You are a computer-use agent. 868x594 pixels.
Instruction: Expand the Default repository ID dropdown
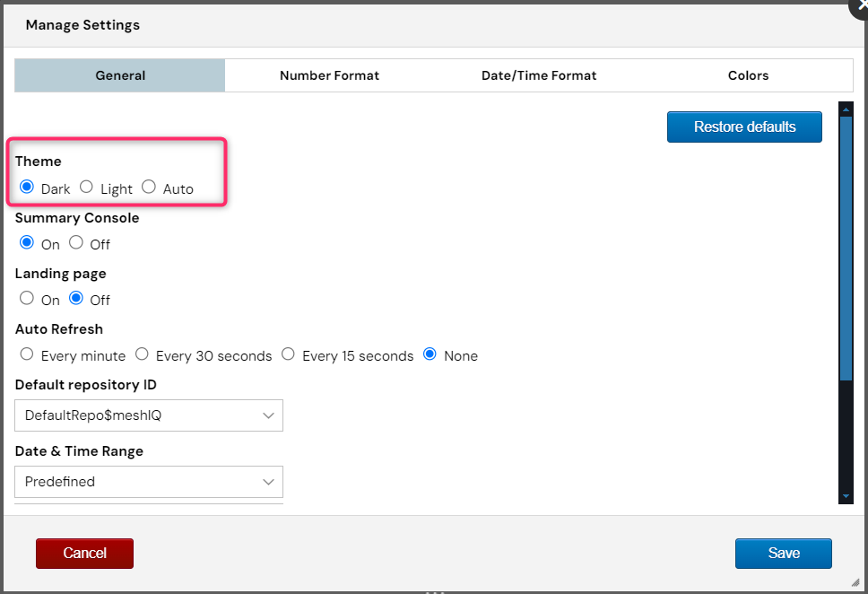coord(149,415)
